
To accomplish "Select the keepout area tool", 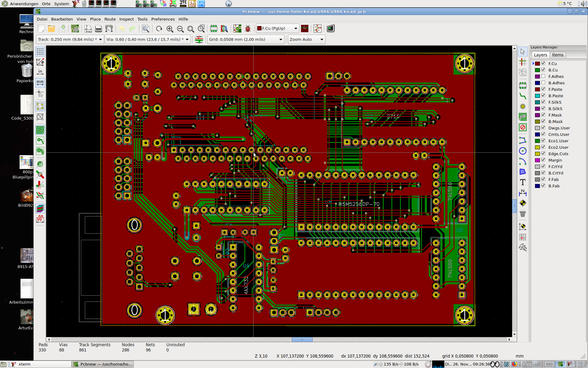I will [523, 127].
